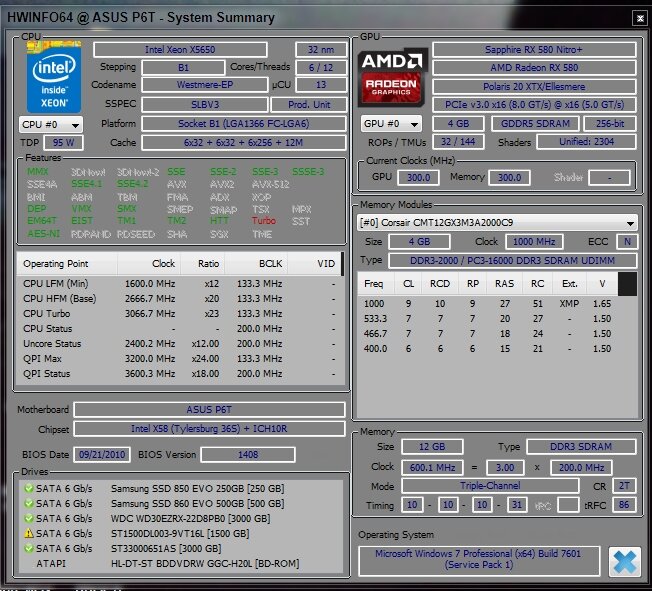Click the Ext. column header
This screenshot has height=591, width=652.
570,284
